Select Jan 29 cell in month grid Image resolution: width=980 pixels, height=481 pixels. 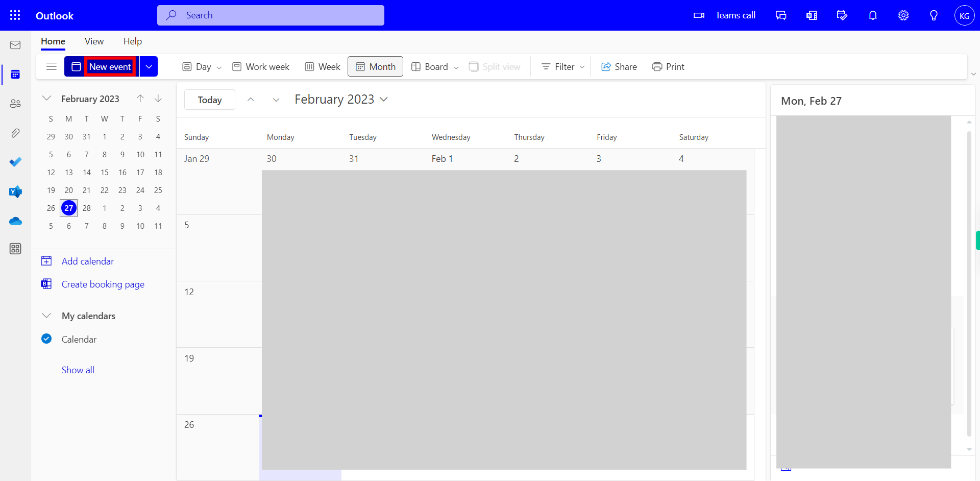(219, 181)
